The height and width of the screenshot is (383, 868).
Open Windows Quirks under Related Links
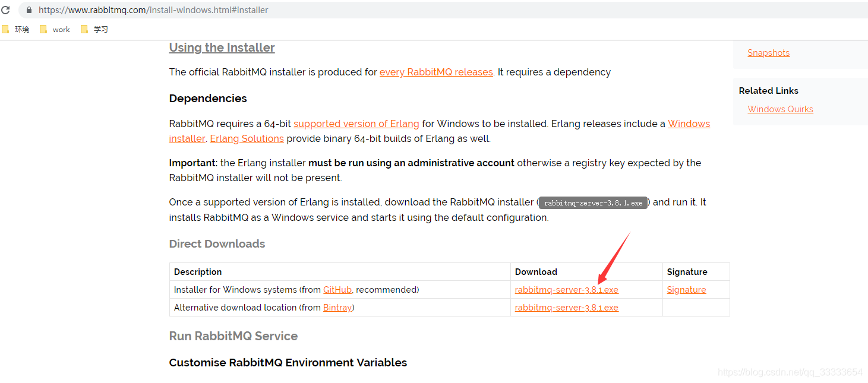click(x=780, y=109)
